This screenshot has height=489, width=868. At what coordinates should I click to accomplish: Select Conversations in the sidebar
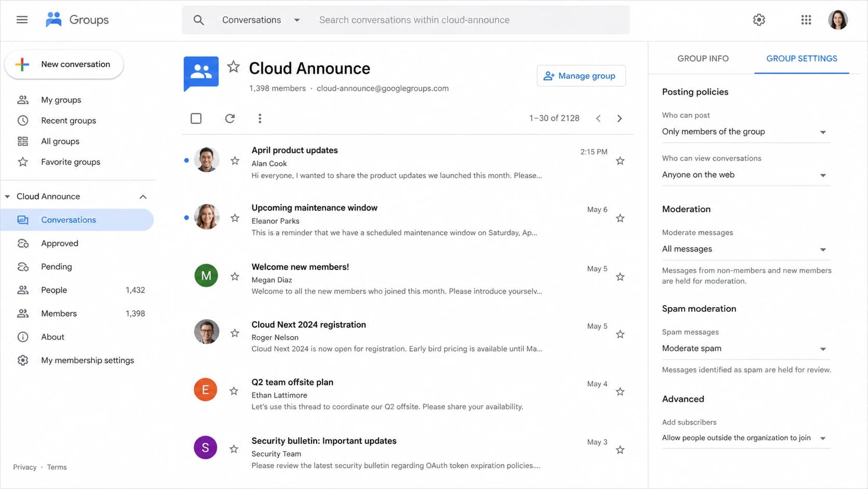pyautogui.click(x=77, y=220)
